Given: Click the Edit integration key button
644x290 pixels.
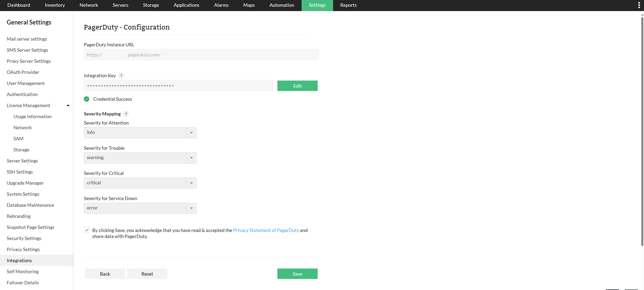Looking at the screenshot, I should tap(298, 86).
